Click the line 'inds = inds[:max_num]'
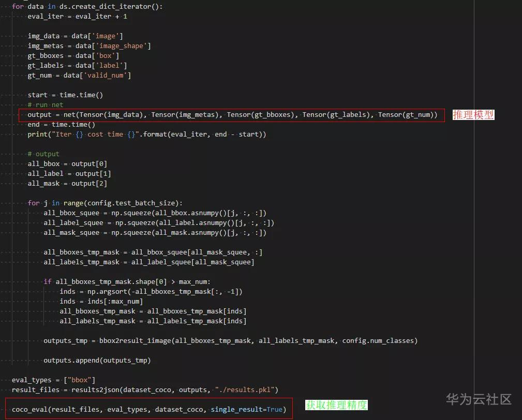522x420 pixels. (x=101, y=302)
